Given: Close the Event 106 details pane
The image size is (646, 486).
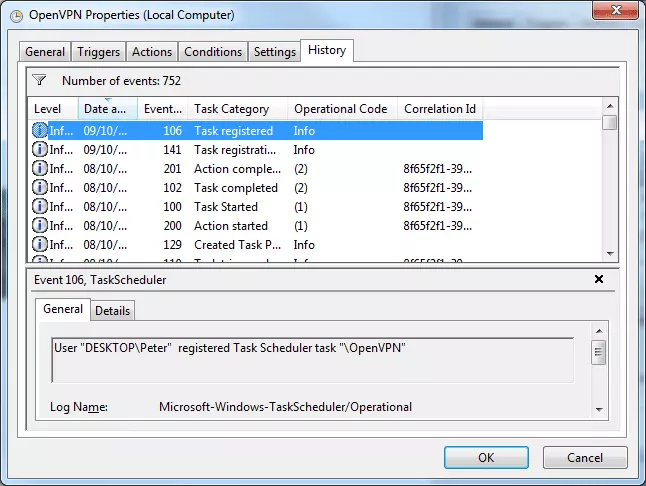Looking at the screenshot, I should click(599, 279).
